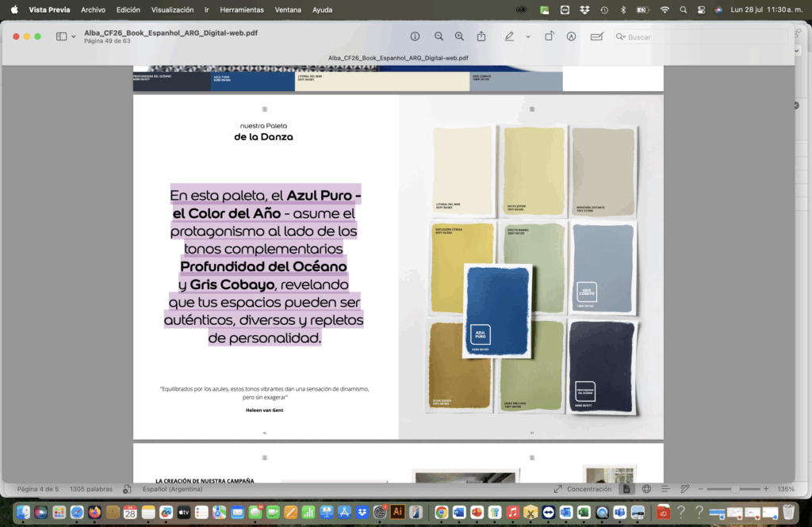Select the highlight pen tool
812x527 pixels.
point(509,36)
